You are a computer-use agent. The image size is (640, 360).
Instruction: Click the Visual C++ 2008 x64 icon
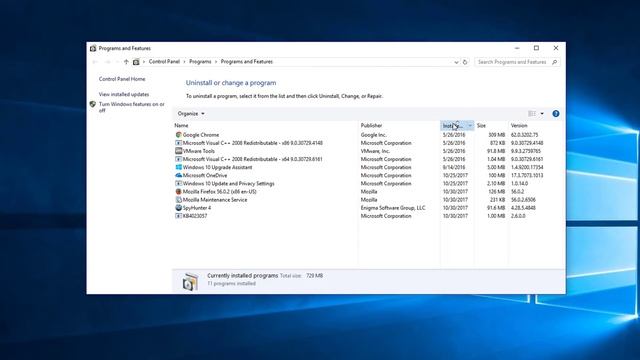tap(178, 159)
